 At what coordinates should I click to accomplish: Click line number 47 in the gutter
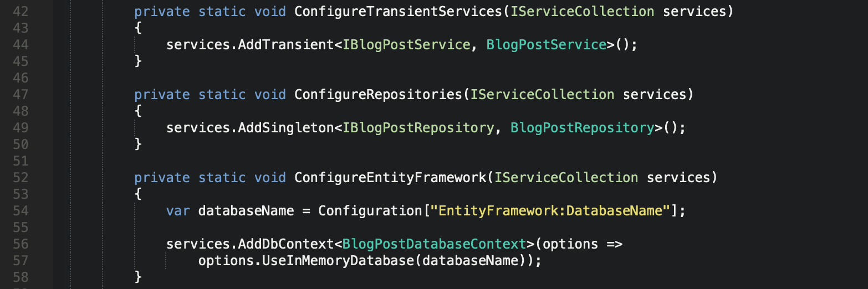coord(20,94)
